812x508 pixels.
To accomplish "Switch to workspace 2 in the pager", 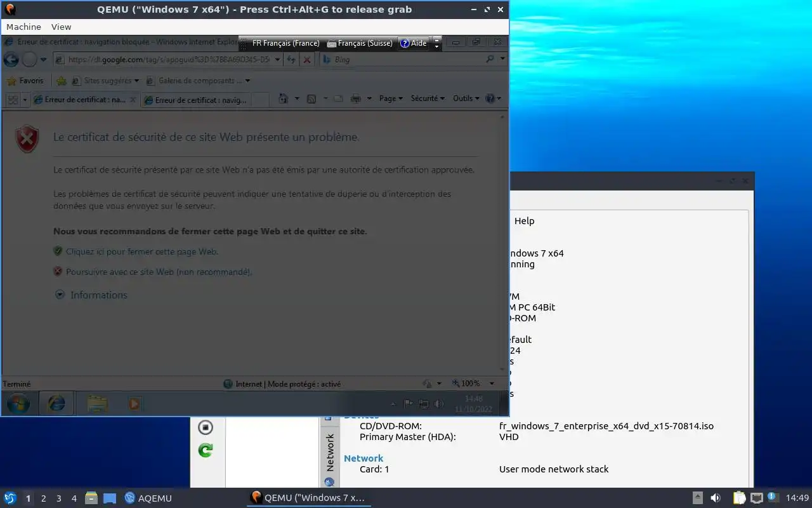I will coord(43,498).
